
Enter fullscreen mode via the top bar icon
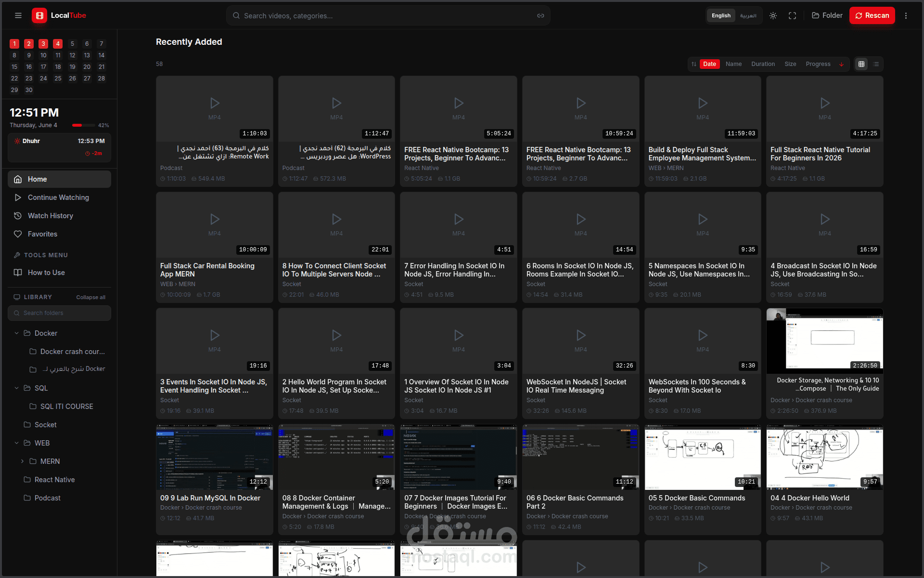(x=792, y=16)
